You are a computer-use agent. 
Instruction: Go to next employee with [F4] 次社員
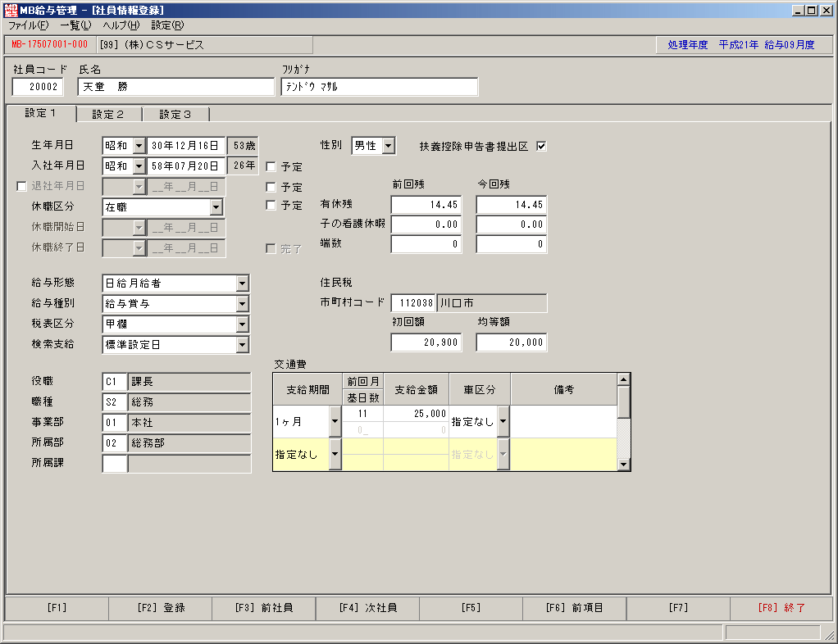(x=367, y=608)
